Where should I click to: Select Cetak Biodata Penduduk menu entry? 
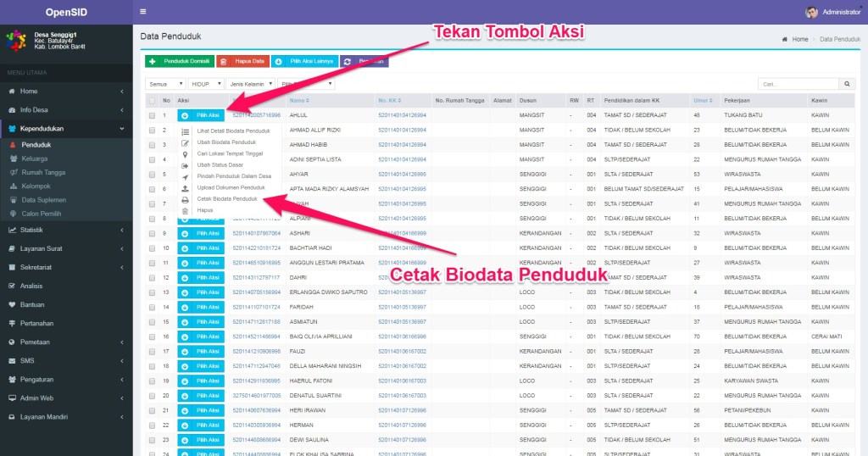227,198
